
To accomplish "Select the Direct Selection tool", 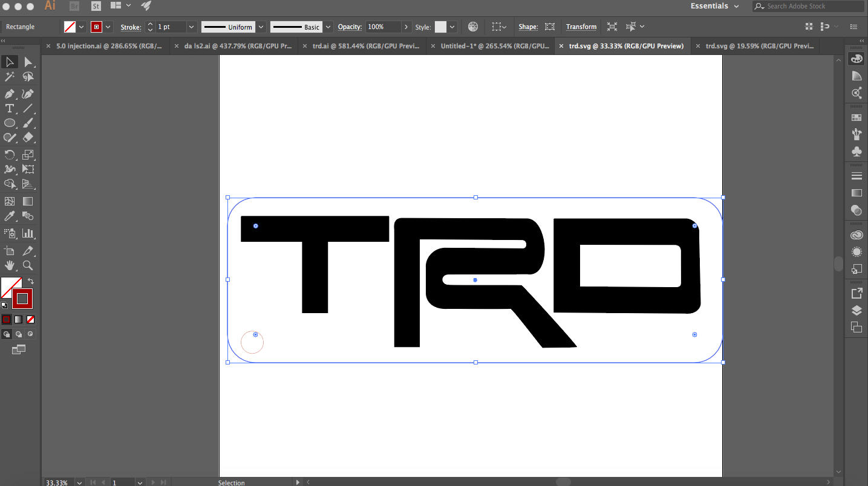I will click(28, 62).
